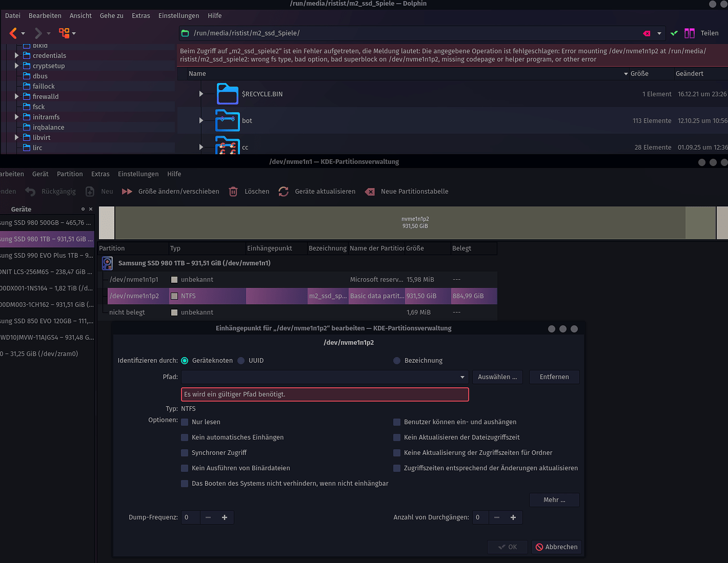Image resolution: width=728 pixels, height=563 pixels.
Task: Click the Geräte aktualisieren refresh icon
Action: 283,191
